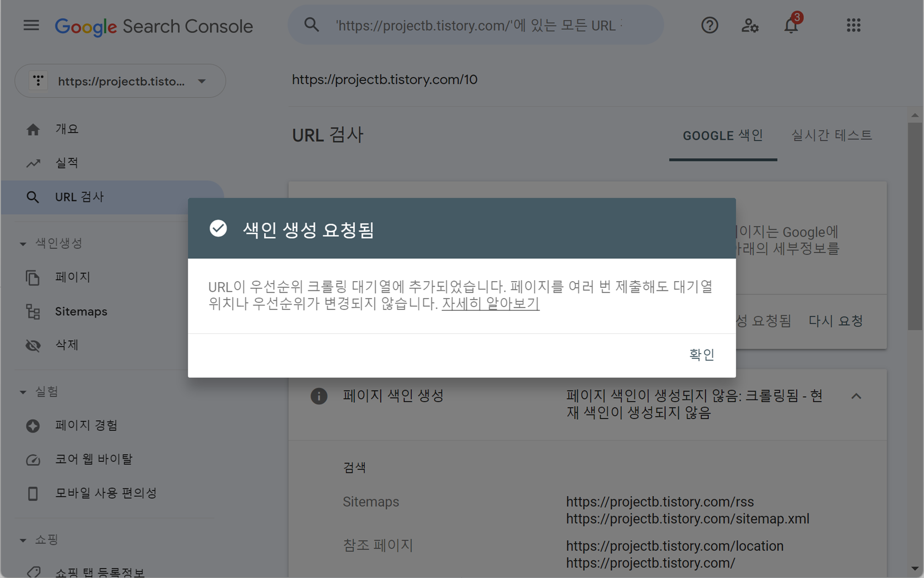Collapse the 페이지 색인 생성 details chevron
Image resolution: width=924 pixels, height=578 pixels.
pyautogui.click(x=856, y=396)
